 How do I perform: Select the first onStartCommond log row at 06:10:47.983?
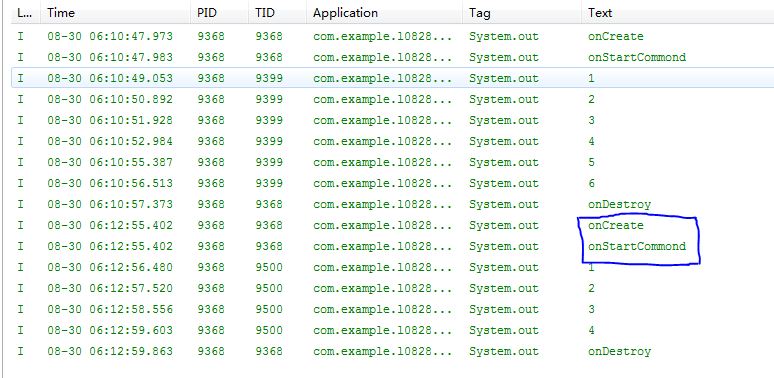[393, 57]
